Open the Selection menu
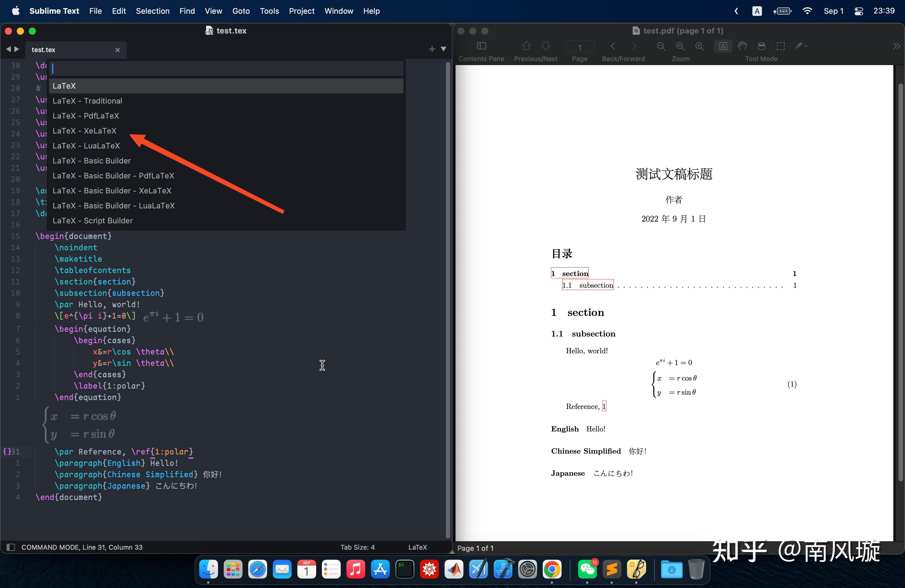Viewport: 905px width, 588px height. click(152, 10)
